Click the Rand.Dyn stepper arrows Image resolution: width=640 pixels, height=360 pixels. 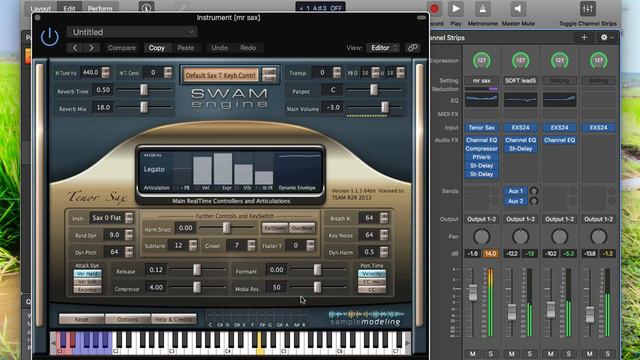(x=129, y=235)
